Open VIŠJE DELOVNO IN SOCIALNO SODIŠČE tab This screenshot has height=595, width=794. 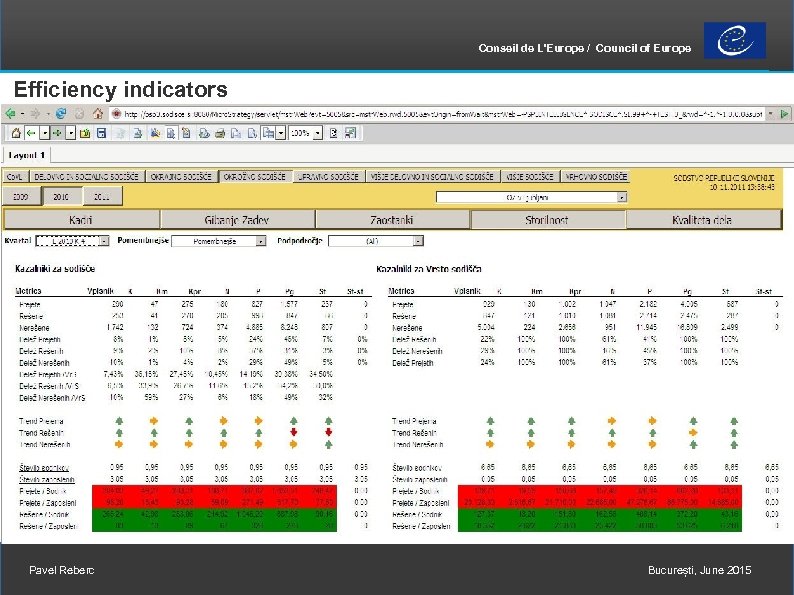(x=432, y=177)
